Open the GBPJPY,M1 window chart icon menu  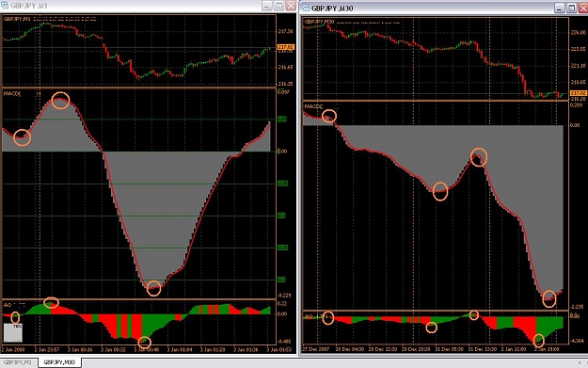pyautogui.click(x=4, y=6)
